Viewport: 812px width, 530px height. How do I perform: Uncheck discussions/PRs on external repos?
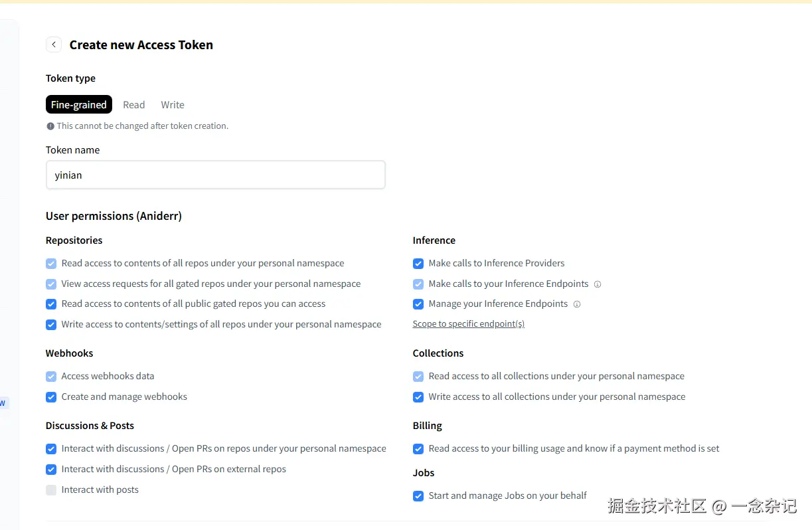pos(51,470)
